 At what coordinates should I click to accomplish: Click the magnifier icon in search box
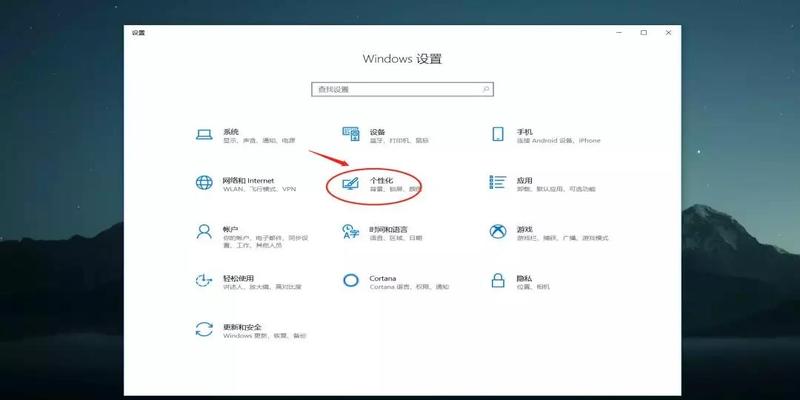pyautogui.click(x=486, y=89)
